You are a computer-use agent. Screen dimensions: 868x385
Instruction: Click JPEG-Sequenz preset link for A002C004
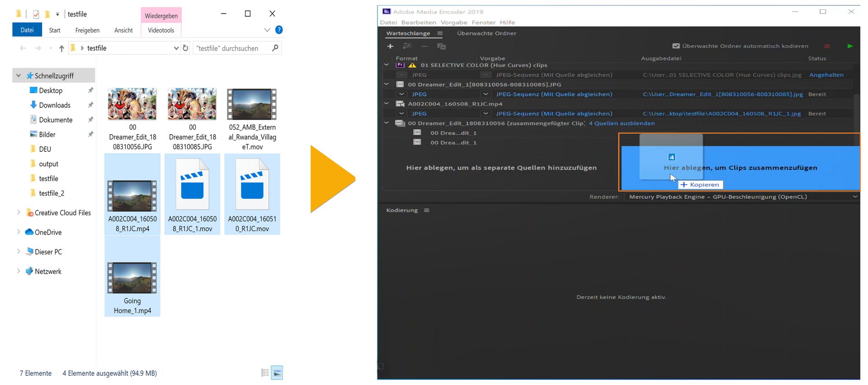click(554, 113)
